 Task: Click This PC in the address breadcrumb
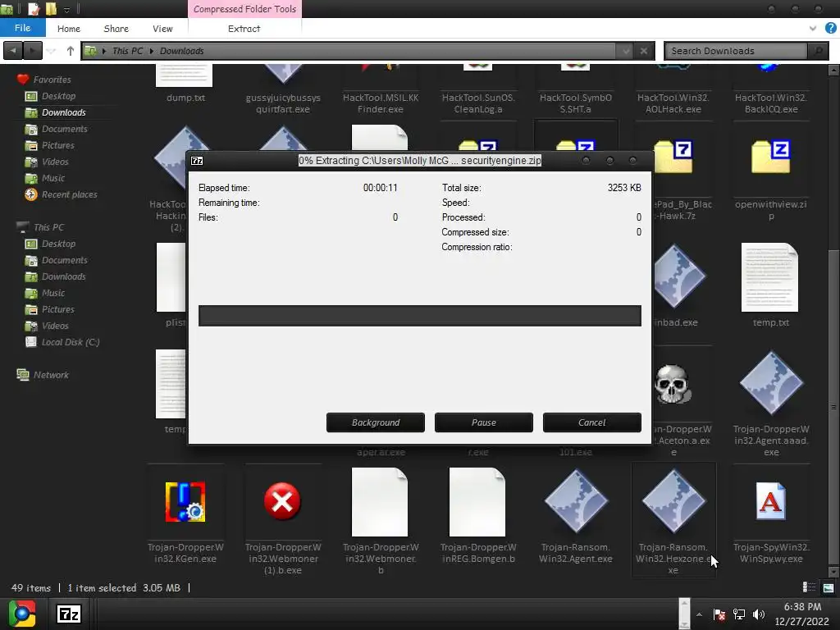coord(127,51)
